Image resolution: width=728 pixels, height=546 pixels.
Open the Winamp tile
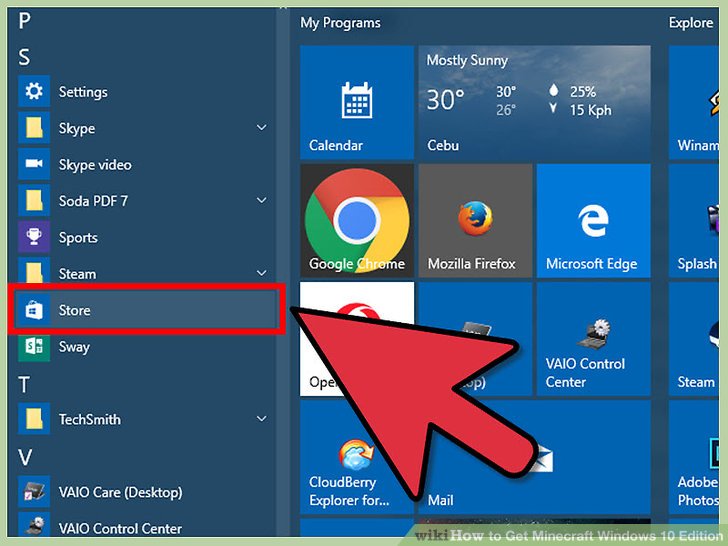click(694, 102)
